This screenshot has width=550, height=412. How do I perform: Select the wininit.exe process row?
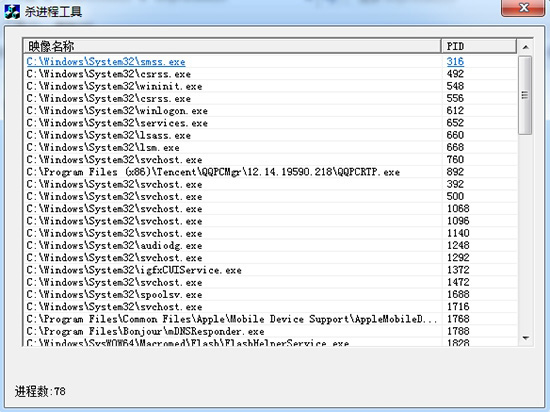pyautogui.click(x=270, y=86)
